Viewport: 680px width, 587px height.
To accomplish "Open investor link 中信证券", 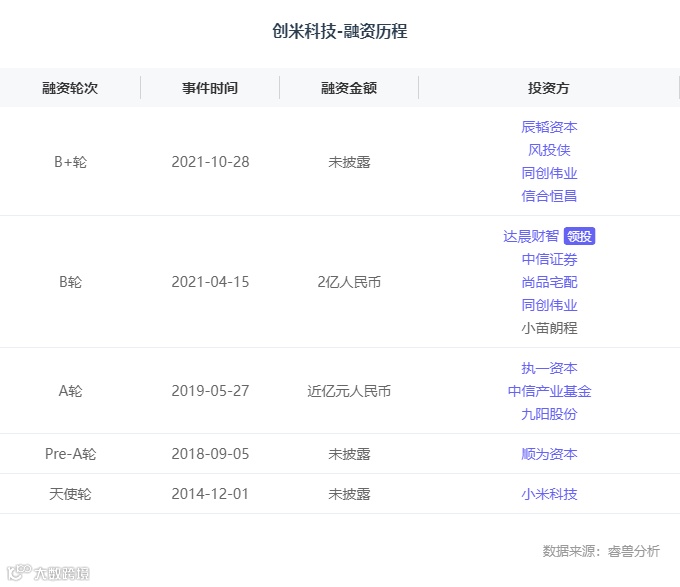I will [x=549, y=259].
